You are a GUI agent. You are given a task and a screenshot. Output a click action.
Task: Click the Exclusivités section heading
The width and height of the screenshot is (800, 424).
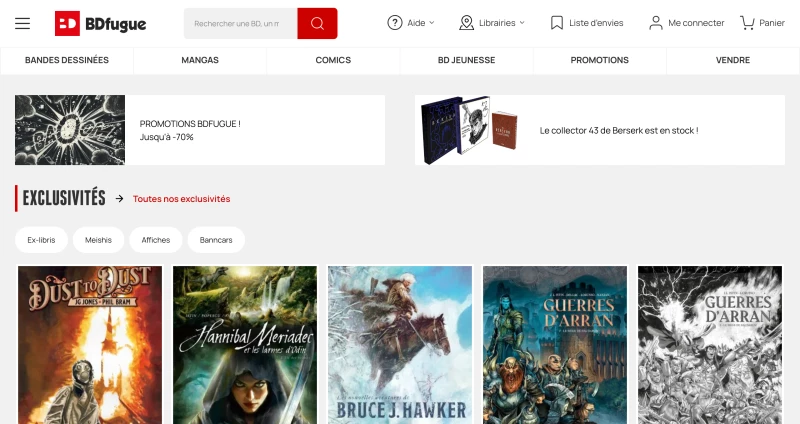pyautogui.click(x=64, y=198)
